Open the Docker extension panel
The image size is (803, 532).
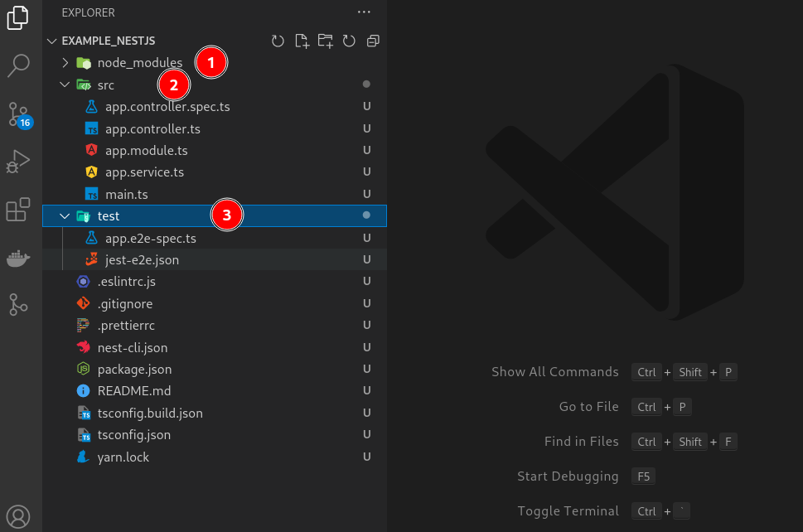18,258
